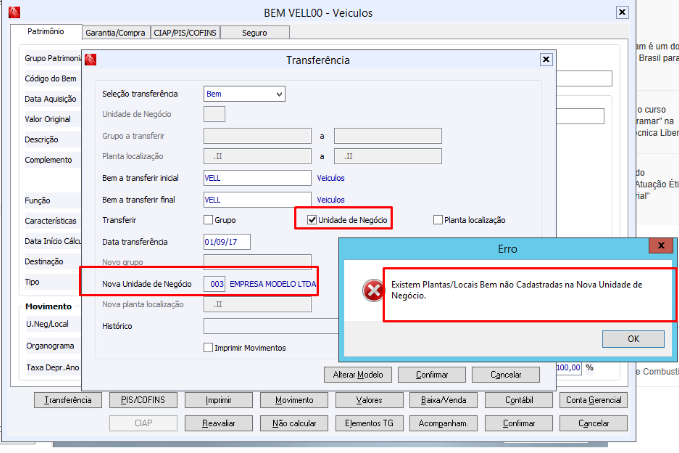Confirm the Transferência dialog

coord(432,375)
